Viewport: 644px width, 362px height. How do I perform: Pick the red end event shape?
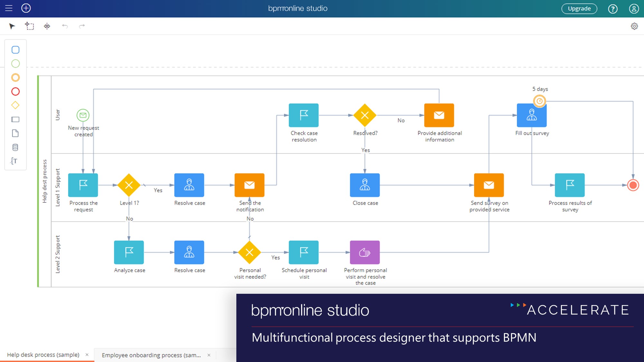pyautogui.click(x=15, y=92)
